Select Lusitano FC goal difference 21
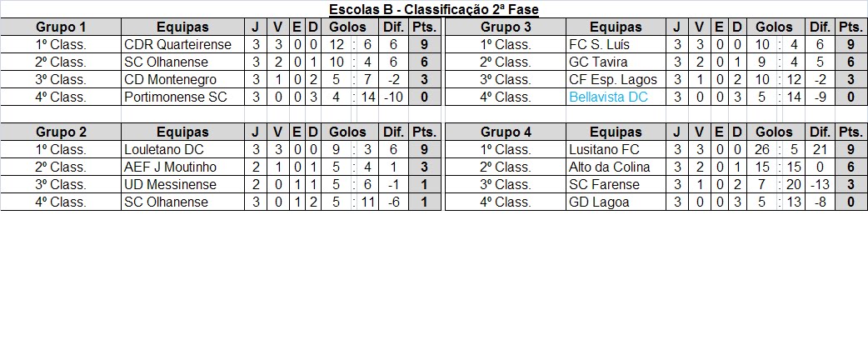Screen dimensions: 868x360 click(820, 149)
